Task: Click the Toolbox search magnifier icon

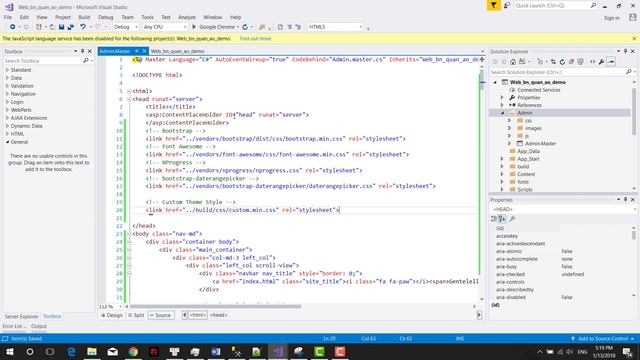Action: pos(86,61)
